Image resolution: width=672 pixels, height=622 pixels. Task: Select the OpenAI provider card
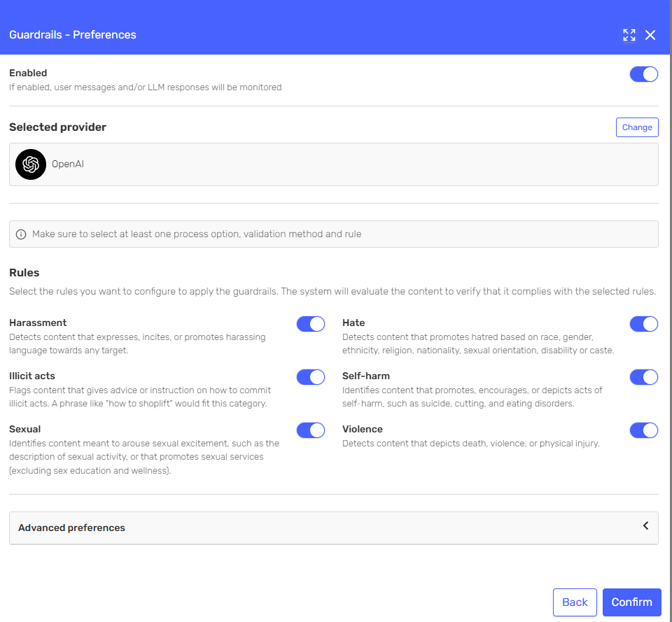(333, 164)
